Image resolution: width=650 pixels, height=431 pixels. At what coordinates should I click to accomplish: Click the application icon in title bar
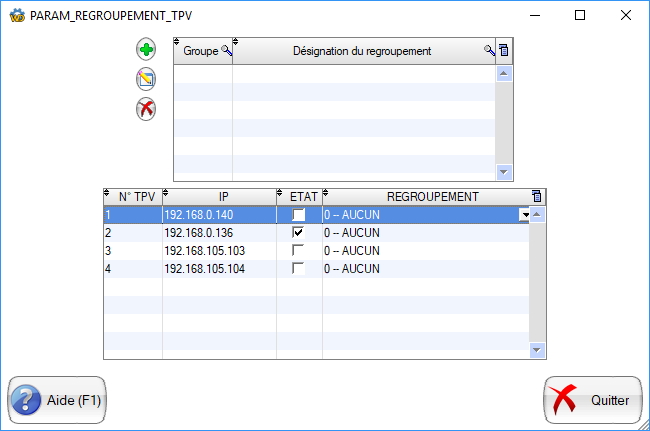[x=16, y=16]
